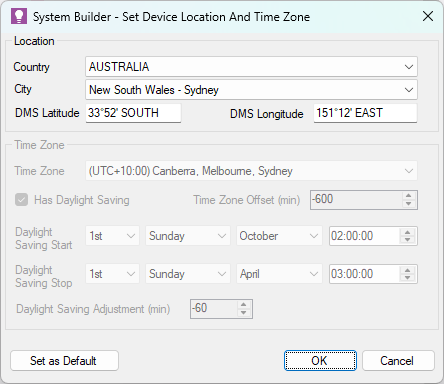The image size is (444, 384).
Task: Toggle the Has Daylight Saving checkbox
Action: point(22,200)
